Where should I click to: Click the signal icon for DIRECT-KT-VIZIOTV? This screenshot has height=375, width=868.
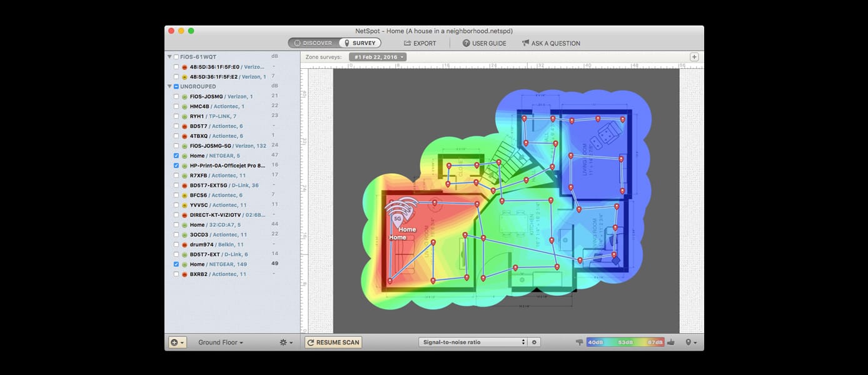(184, 215)
